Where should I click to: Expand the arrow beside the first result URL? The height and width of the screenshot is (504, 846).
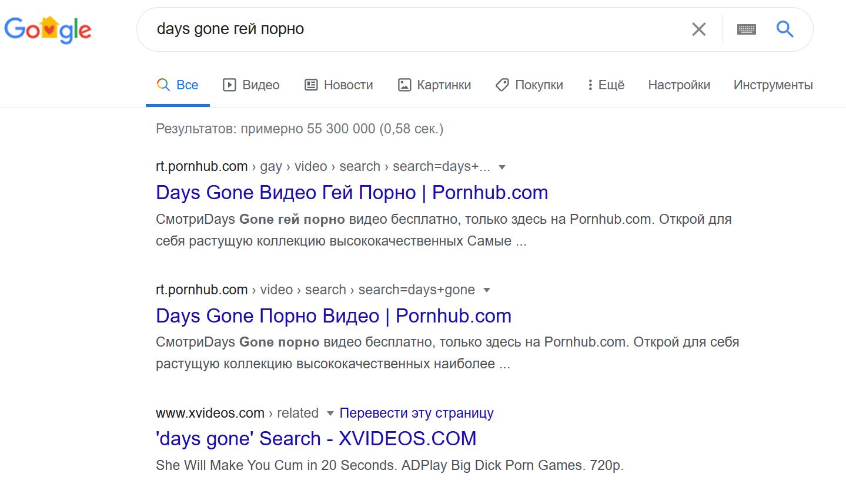tap(502, 167)
